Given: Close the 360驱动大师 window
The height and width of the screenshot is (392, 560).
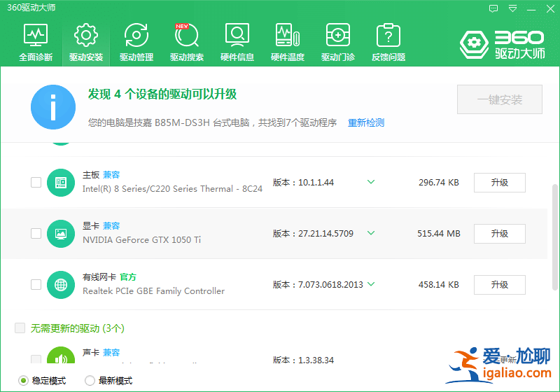Looking at the screenshot, I should point(550,8).
